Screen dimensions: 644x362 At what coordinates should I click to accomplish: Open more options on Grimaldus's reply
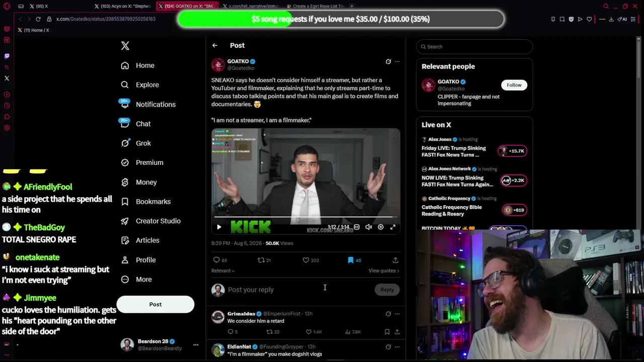click(397, 314)
